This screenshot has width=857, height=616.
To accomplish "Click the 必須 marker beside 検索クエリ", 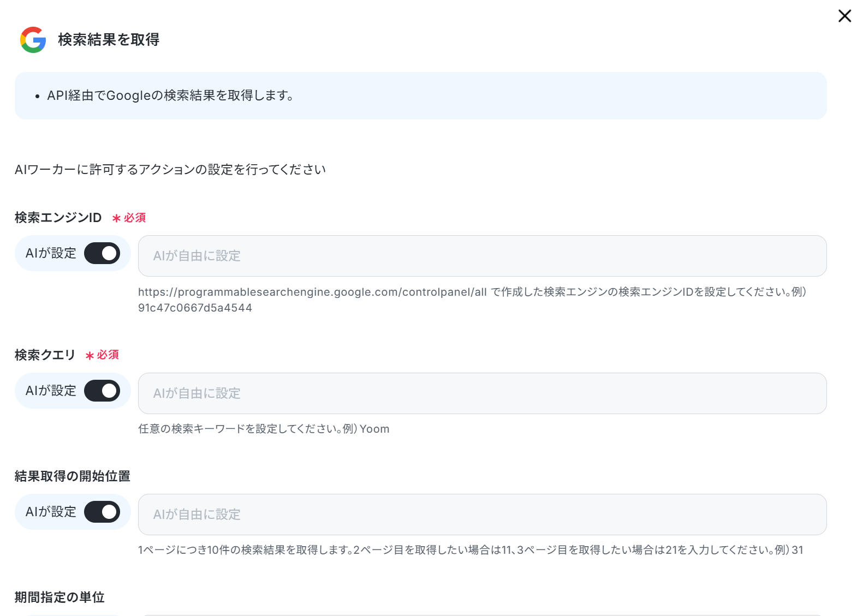I will coord(102,355).
